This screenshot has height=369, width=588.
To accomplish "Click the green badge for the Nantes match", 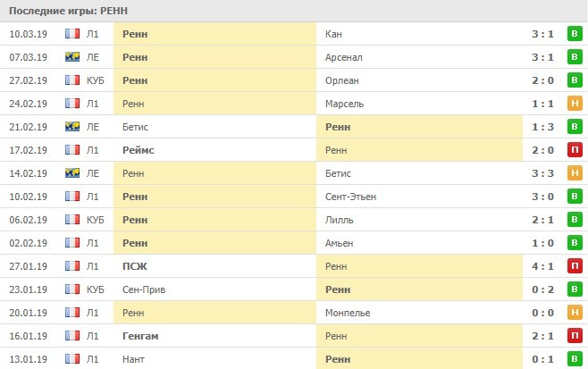I will click(576, 359).
